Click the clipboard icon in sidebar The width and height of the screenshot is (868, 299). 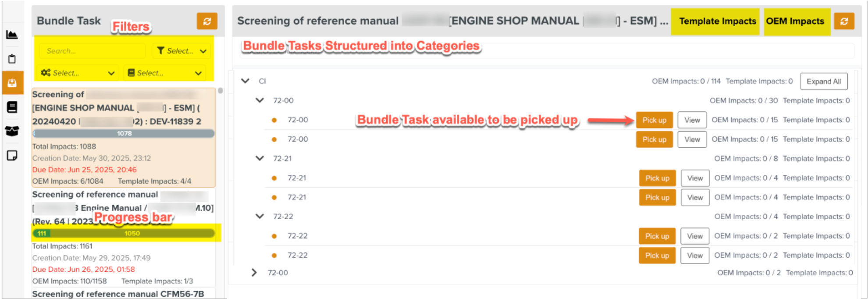[x=12, y=59]
